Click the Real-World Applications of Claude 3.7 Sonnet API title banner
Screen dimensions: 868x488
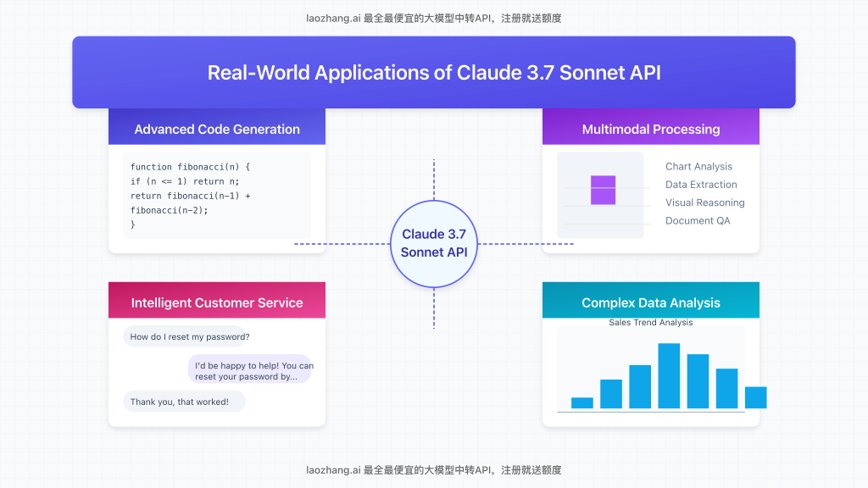point(434,73)
